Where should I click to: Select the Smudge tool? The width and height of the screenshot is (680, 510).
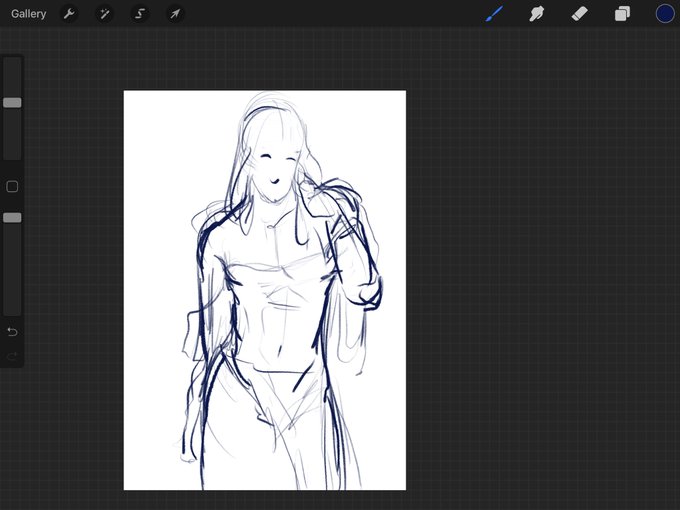[537, 14]
